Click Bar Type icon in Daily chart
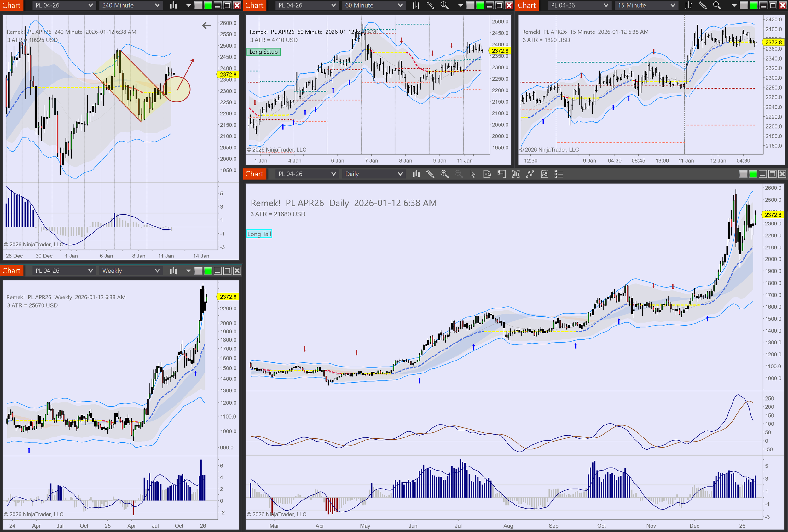This screenshot has height=532, width=788. pyautogui.click(x=416, y=174)
